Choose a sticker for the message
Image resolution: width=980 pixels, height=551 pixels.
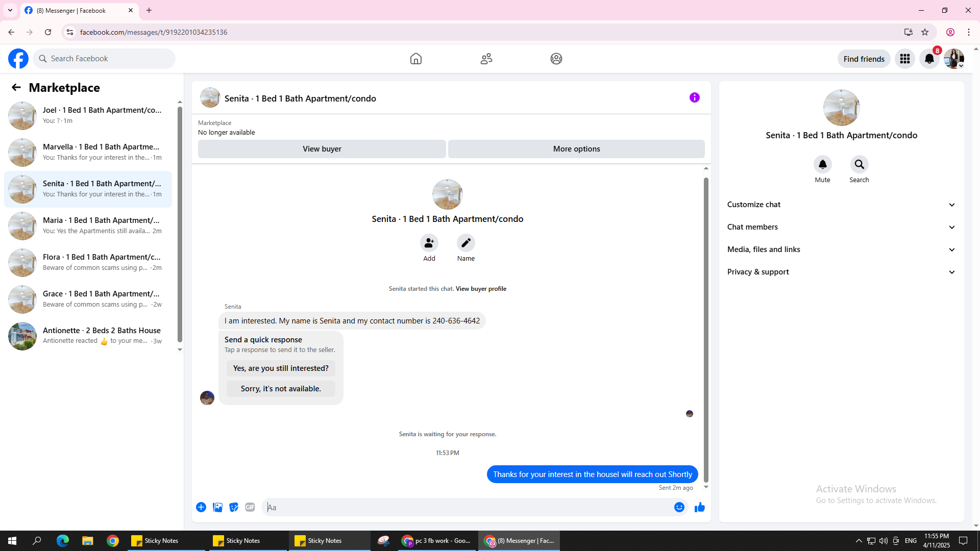[234, 507]
